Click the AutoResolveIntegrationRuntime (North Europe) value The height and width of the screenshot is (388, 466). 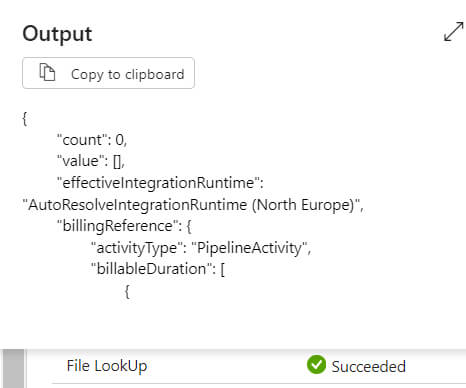pyautogui.click(x=193, y=205)
